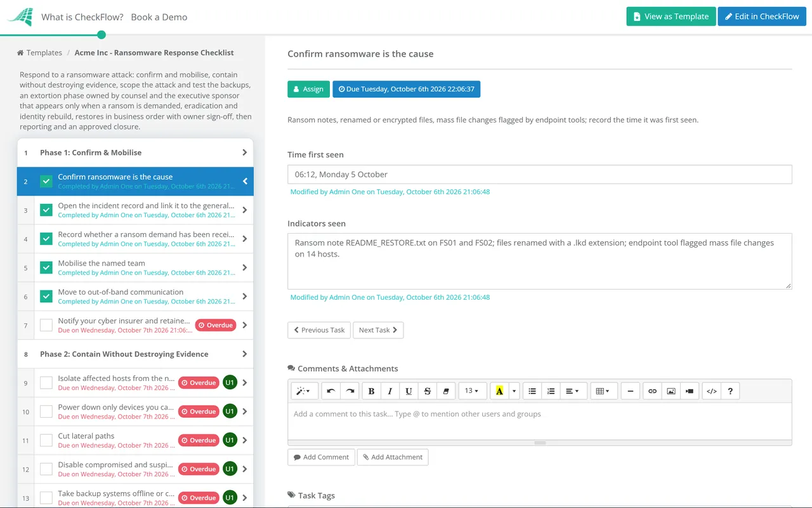Toggle strikethrough formatting in comment editor
Screen dimensions: 812x508
pyautogui.click(x=427, y=391)
